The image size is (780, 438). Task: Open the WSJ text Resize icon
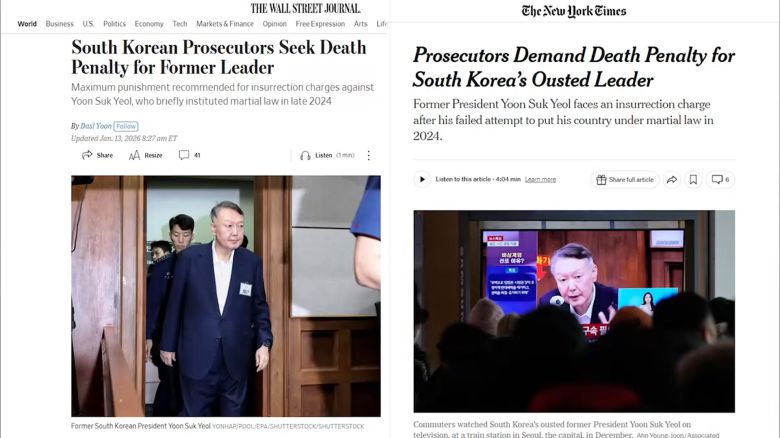(x=134, y=155)
